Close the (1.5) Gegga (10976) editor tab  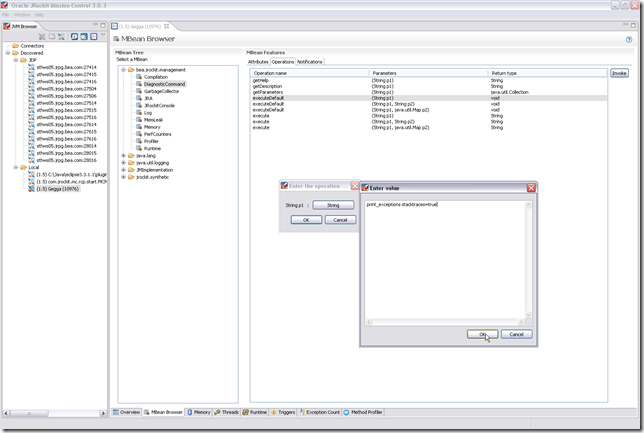(166, 26)
